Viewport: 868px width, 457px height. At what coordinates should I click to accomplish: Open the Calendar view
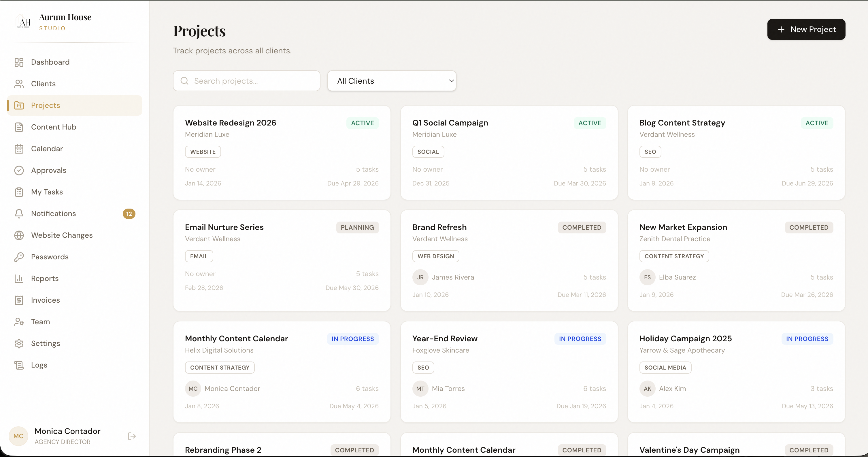pos(47,148)
